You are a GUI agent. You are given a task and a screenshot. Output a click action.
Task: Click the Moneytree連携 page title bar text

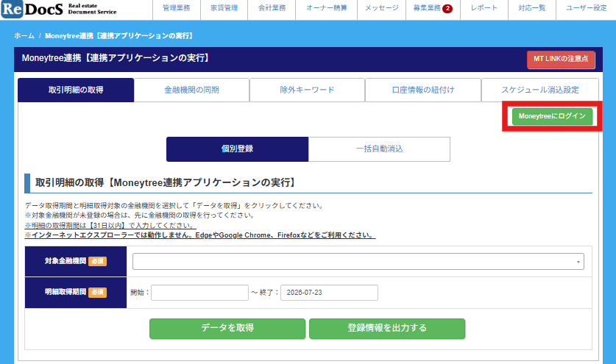tap(116, 58)
